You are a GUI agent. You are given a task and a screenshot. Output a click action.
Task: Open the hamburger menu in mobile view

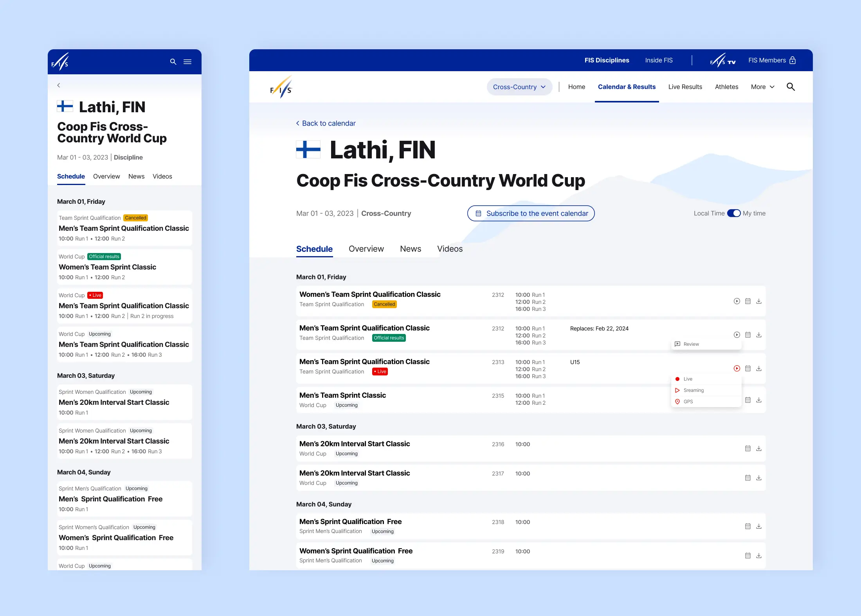pyautogui.click(x=187, y=62)
